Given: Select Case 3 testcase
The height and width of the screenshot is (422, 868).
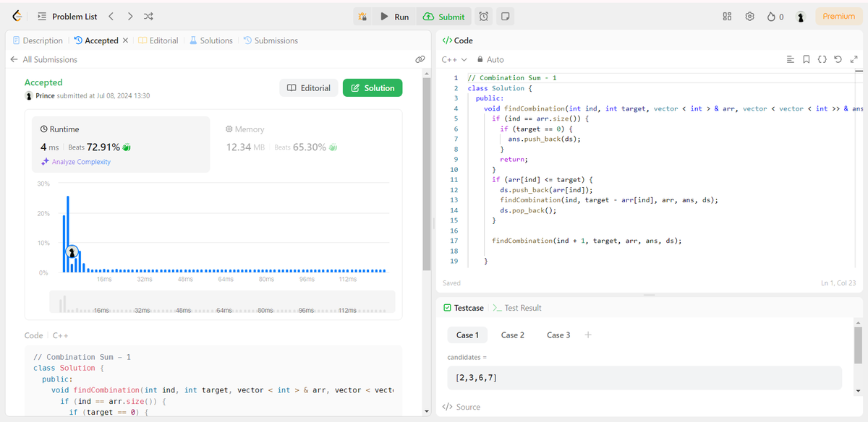Looking at the screenshot, I should (558, 335).
